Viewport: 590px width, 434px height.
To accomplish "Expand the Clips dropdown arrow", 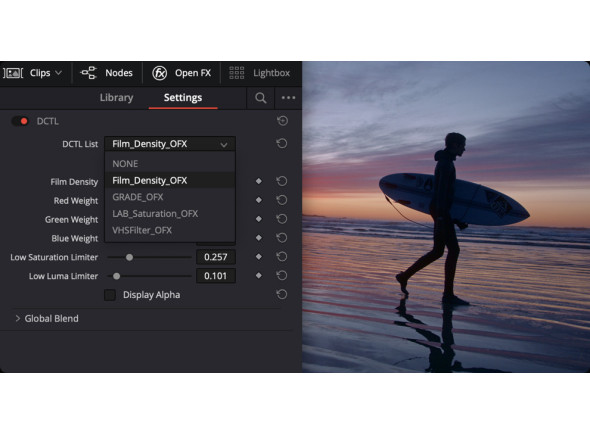I will click(58, 73).
